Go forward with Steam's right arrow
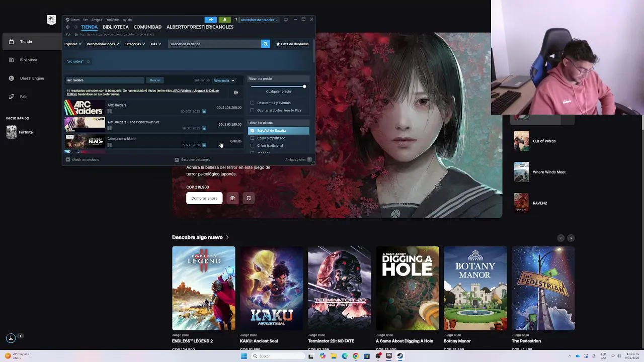 [x=75, y=27]
